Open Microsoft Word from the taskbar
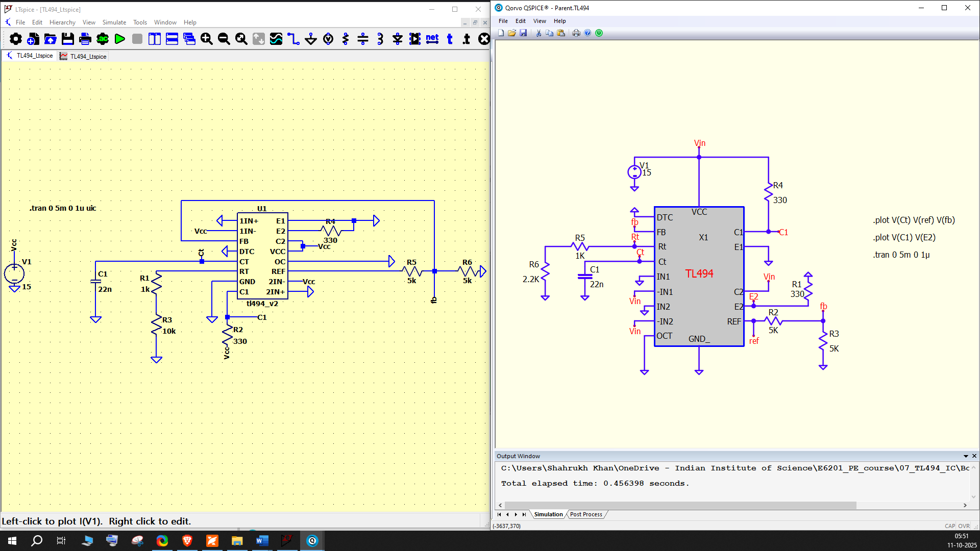This screenshot has width=980, height=551. (262, 541)
